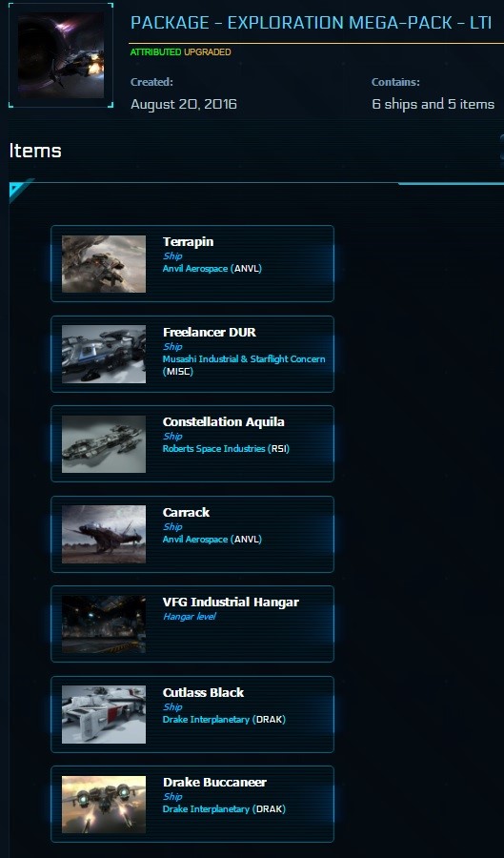The height and width of the screenshot is (858, 504).
Task: Select the Freelancer DUR ship thumbnail
Action: 104,354
